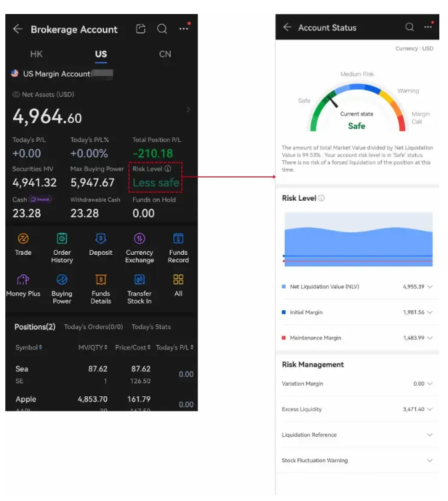The image size is (448, 501).
Task: Open Transfer Stock In
Action: pyautogui.click(x=139, y=289)
